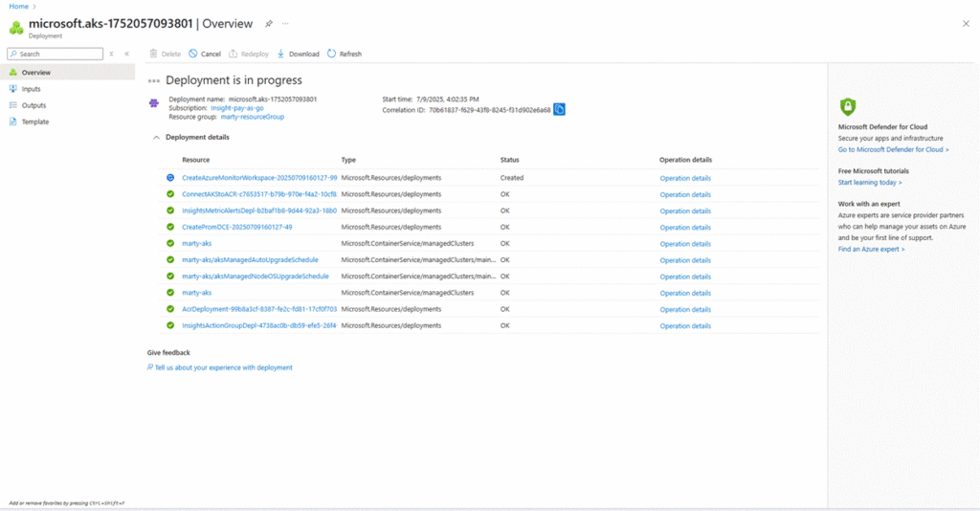Open the more options ellipsis menu
The width and height of the screenshot is (980, 511).
click(285, 24)
